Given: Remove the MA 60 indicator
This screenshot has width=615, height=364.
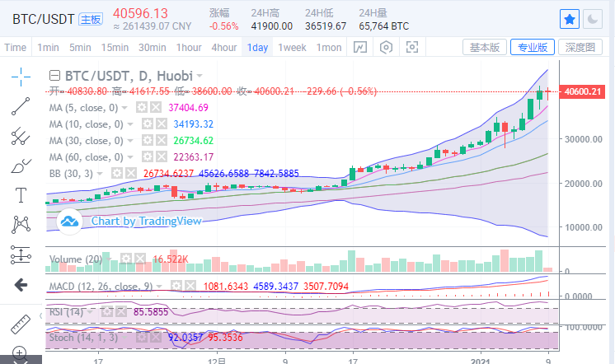Looking at the screenshot, I should [x=162, y=157].
